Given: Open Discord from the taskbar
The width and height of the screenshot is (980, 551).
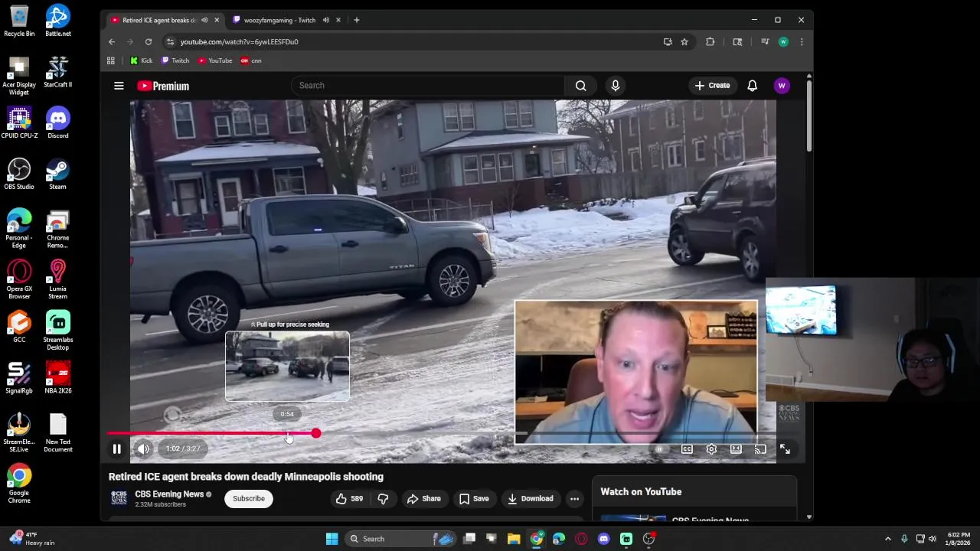Looking at the screenshot, I should pyautogui.click(x=603, y=539).
